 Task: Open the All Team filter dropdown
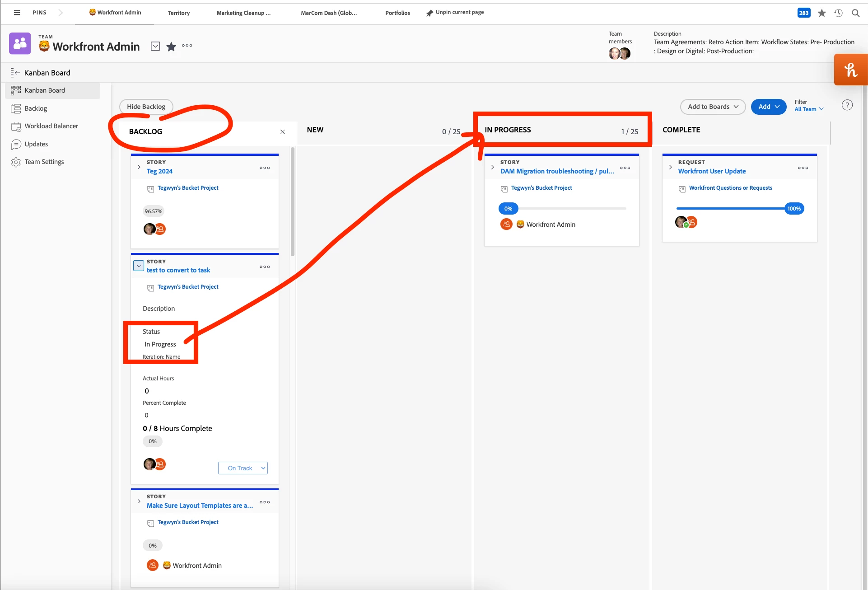pyautogui.click(x=809, y=109)
